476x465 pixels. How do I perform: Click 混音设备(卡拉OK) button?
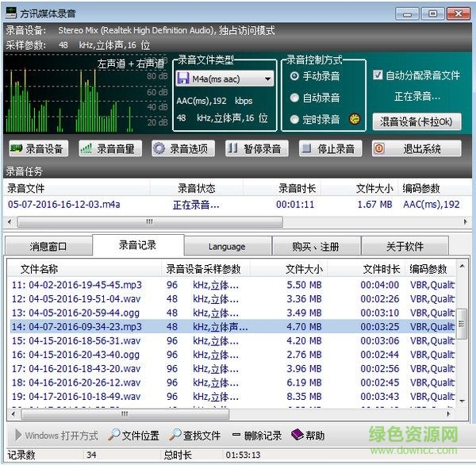tap(416, 121)
